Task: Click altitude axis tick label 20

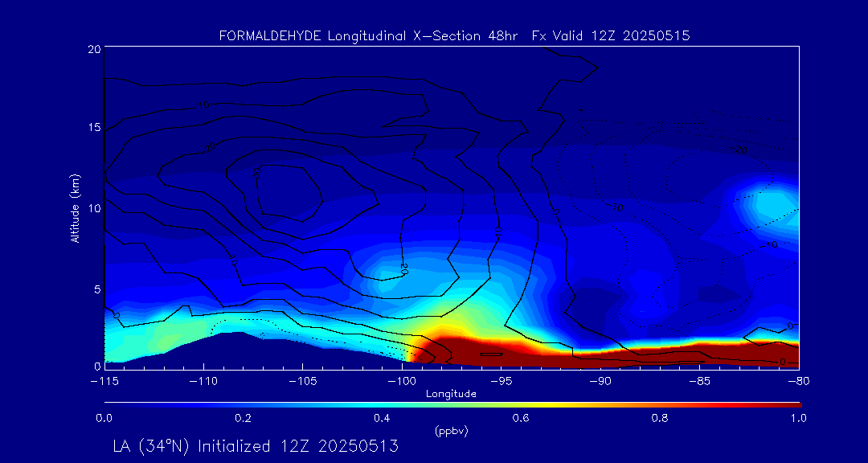Action: (x=93, y=49)
